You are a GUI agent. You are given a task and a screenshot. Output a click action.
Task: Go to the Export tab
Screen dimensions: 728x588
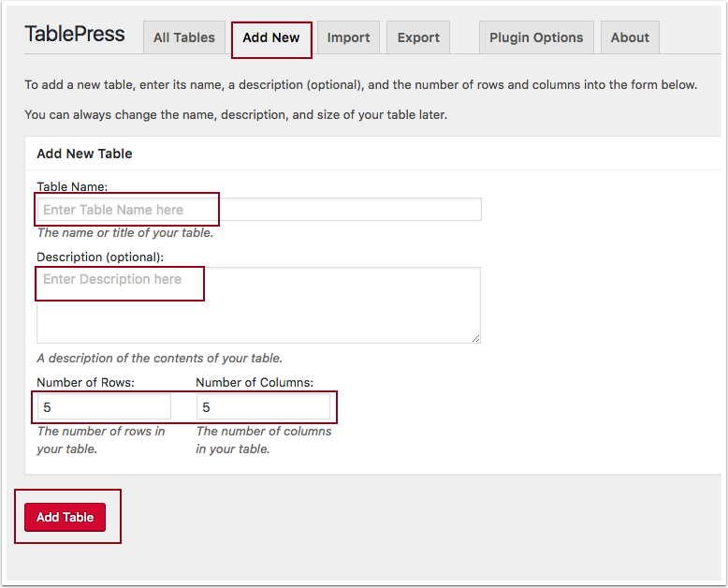pyautogui.click(x=418, y=37)
